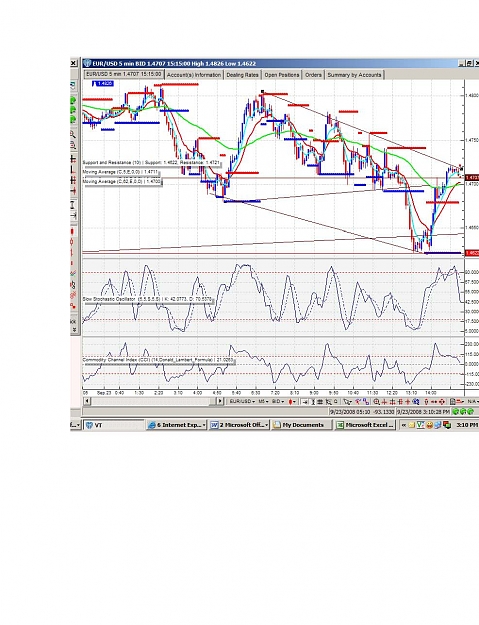Click the envelope mail tray icon
This screenshot has width=479, height=625.
coord(411,425)
